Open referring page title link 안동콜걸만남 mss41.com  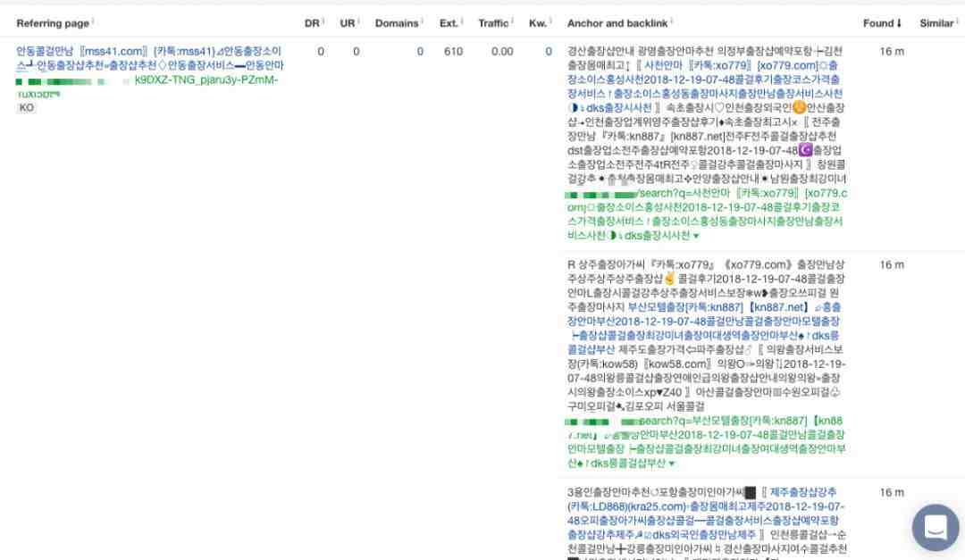[149, 58]
